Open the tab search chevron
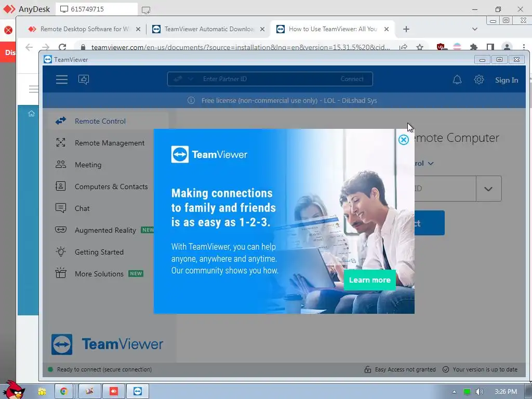Viewport: 532px width, 399px height. [x=475, y=29]
